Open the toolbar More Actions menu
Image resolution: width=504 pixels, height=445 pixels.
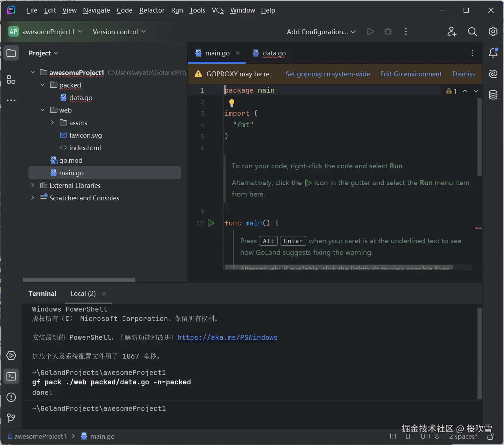coord(406,32)
